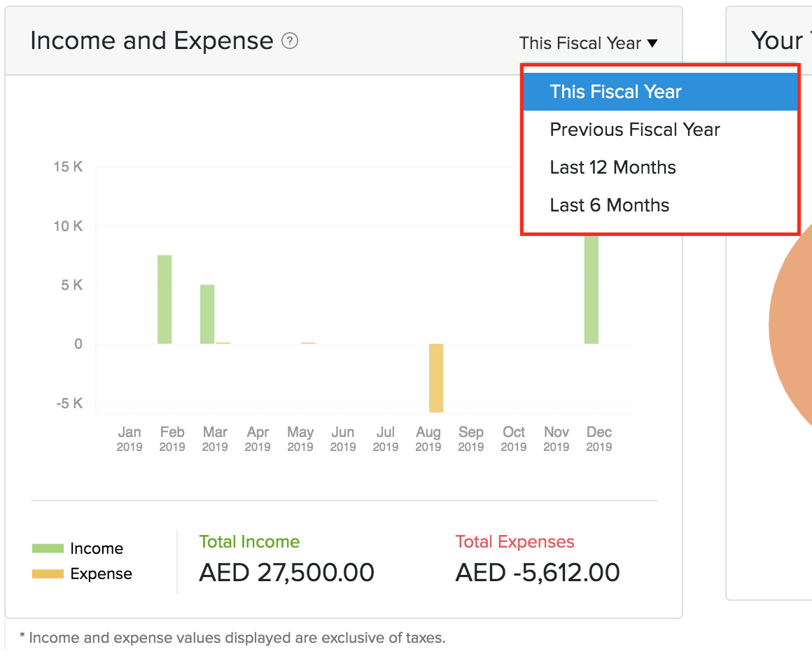Select the Last 12 Months option
812x661 pixels.
pos(612,167)
